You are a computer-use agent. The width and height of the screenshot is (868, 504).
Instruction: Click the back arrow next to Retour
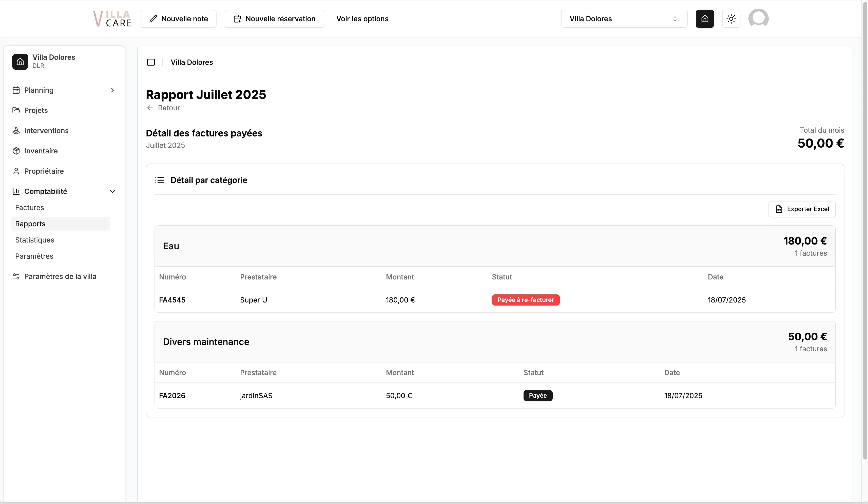pos(150,108)
